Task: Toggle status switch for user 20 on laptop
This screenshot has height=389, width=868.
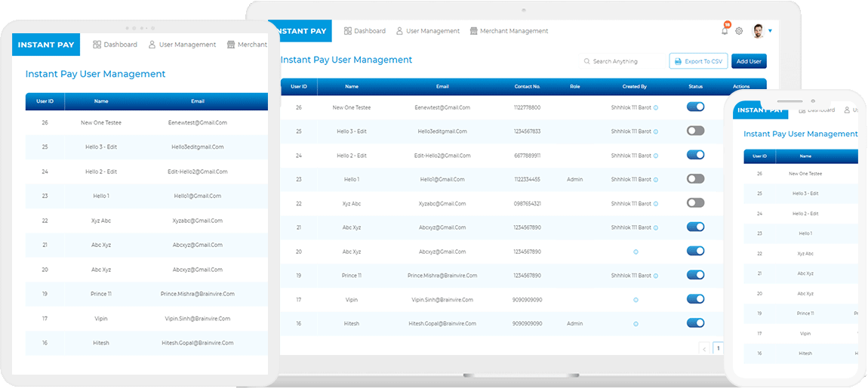Action: 695,251
